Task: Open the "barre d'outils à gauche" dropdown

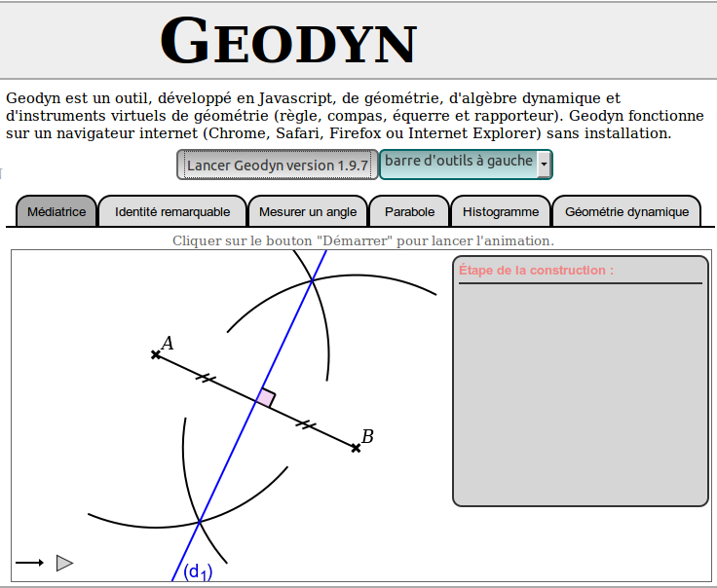Action: [458, 164]
